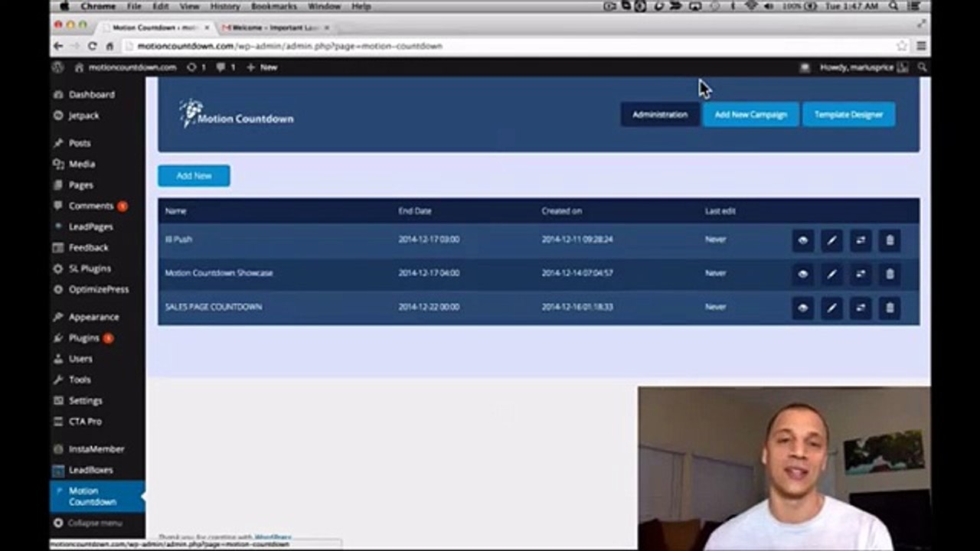The height and width of the screenshot is (551, 980).
Task: Open the File menu
Action: [134, 6]
